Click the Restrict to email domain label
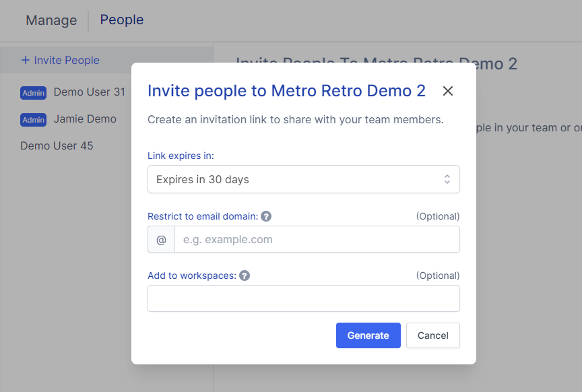Viewport: 582px width, 392px height. (203, 216)
